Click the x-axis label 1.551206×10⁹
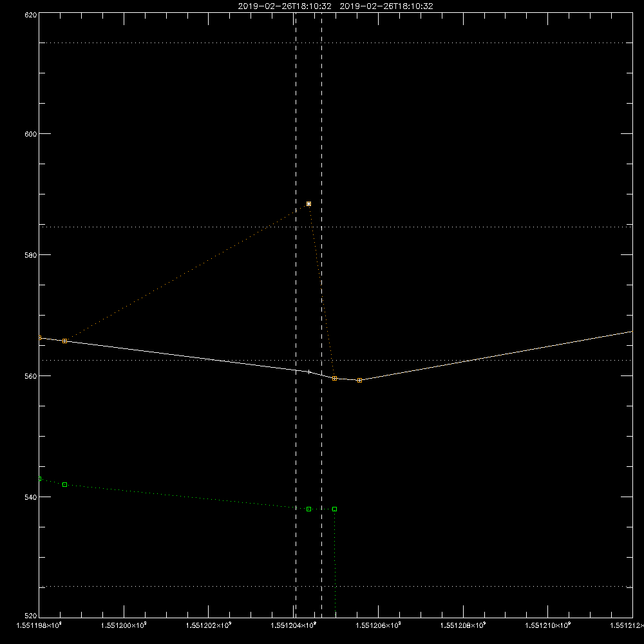644x644 pixels. [378, 625]
